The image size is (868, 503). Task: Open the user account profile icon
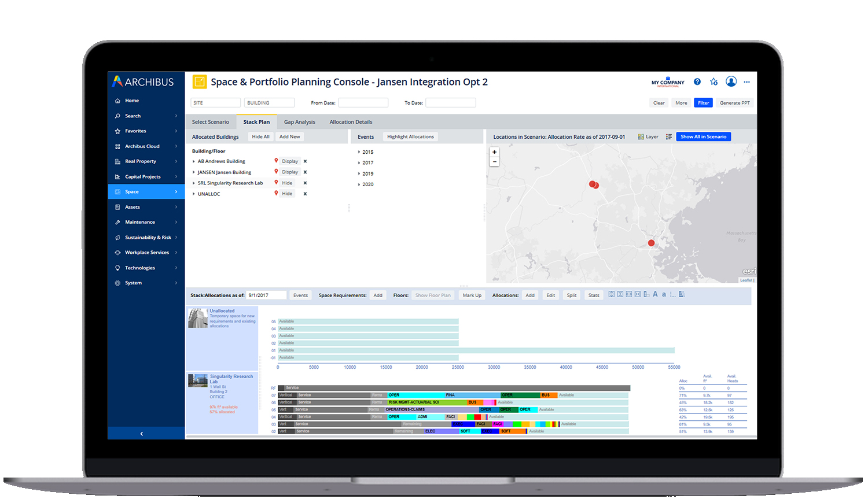coord(731,82)
